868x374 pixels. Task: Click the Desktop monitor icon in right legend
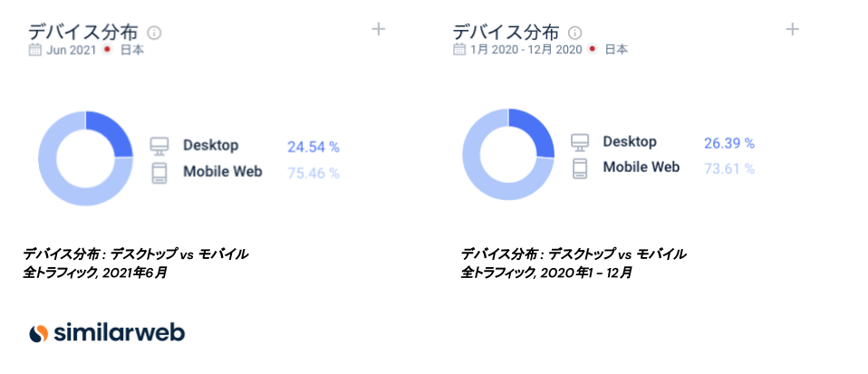click(580, 142)
